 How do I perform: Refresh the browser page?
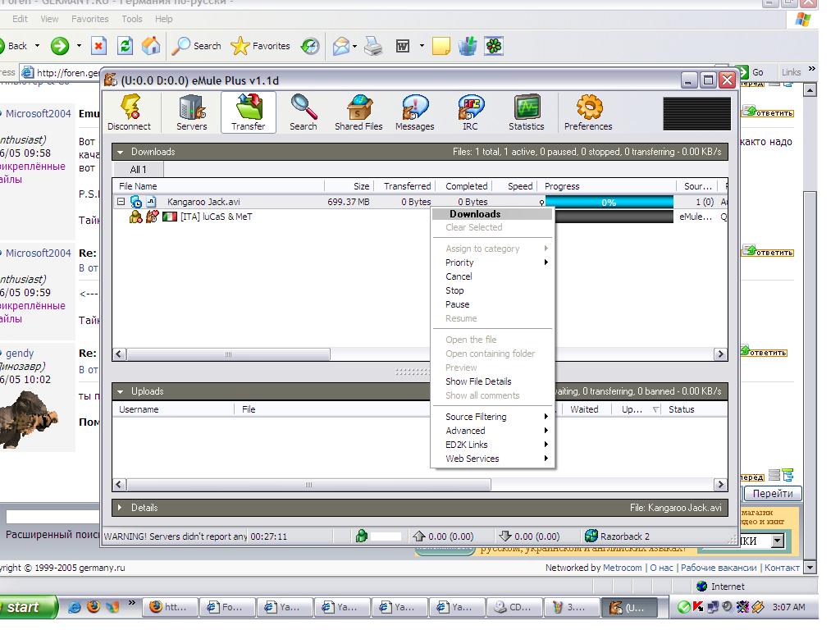coord(126,46)
